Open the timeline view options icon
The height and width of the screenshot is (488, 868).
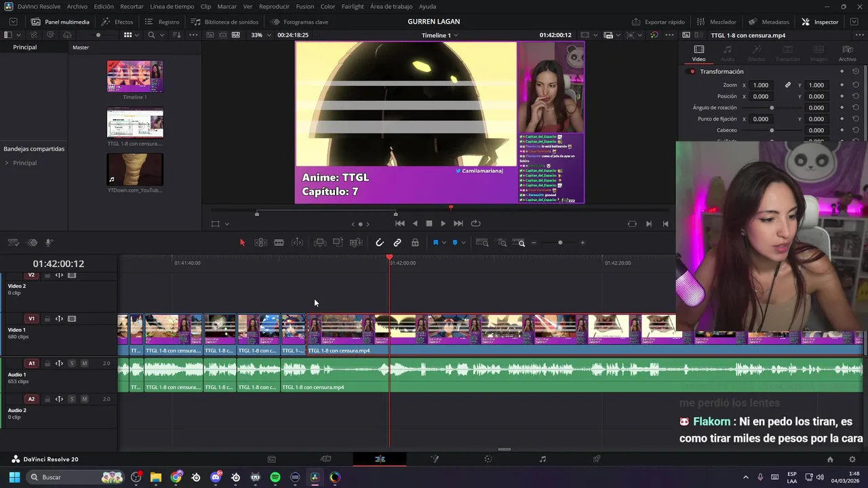[x=13, y=243]
